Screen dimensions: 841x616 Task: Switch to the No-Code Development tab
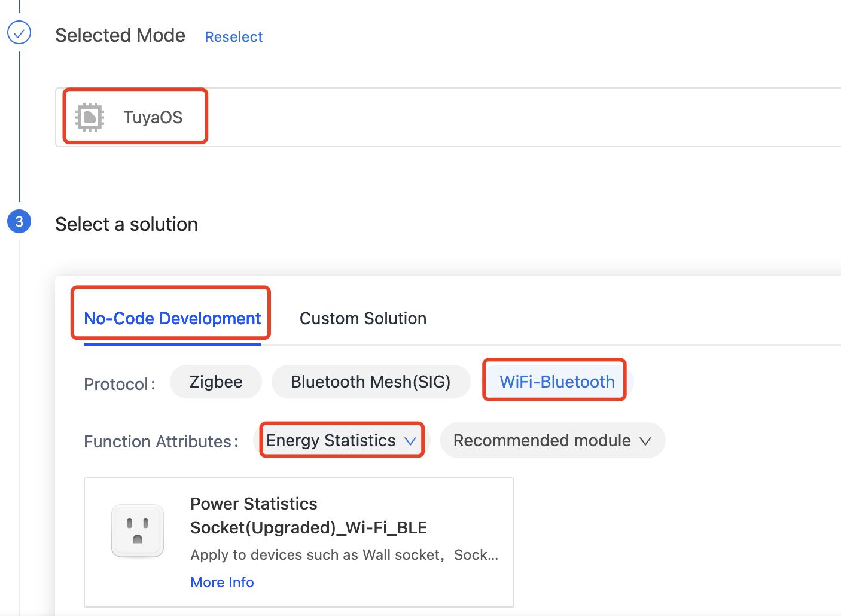tap(172, 318)
